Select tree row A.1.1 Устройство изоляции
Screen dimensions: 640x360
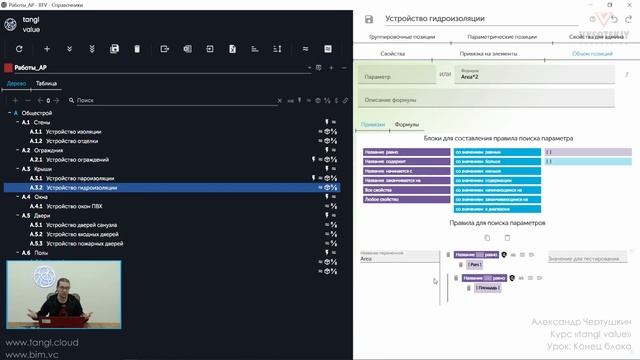(171, 132)
